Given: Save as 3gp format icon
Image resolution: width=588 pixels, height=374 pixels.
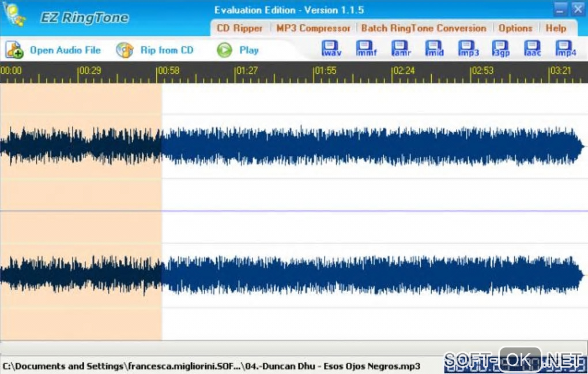Looking at the screenshot, I should [x=501, y=49].
